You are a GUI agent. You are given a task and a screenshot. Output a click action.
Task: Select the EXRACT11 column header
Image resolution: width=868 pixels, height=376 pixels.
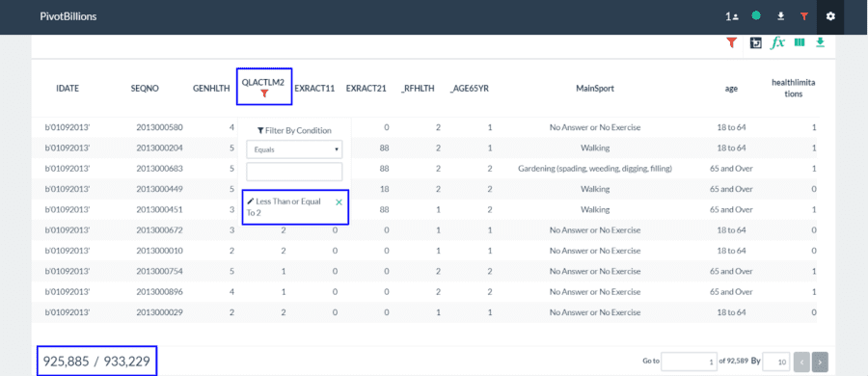click(314, 88)
